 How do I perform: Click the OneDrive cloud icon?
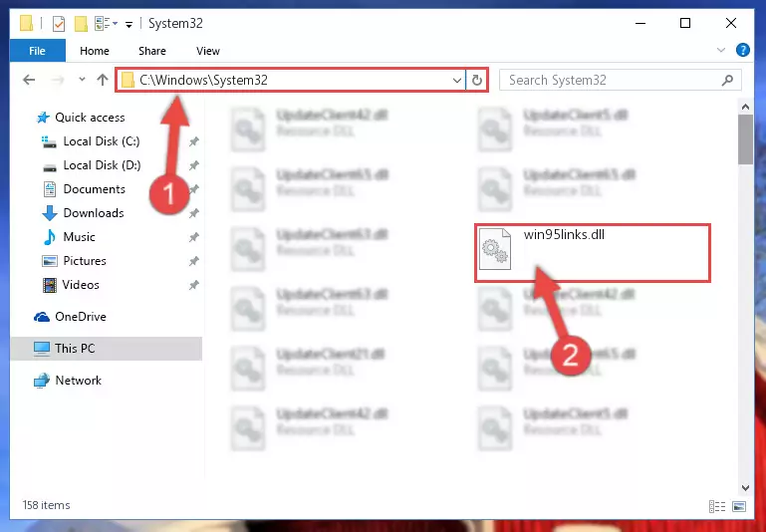(42, 317)
